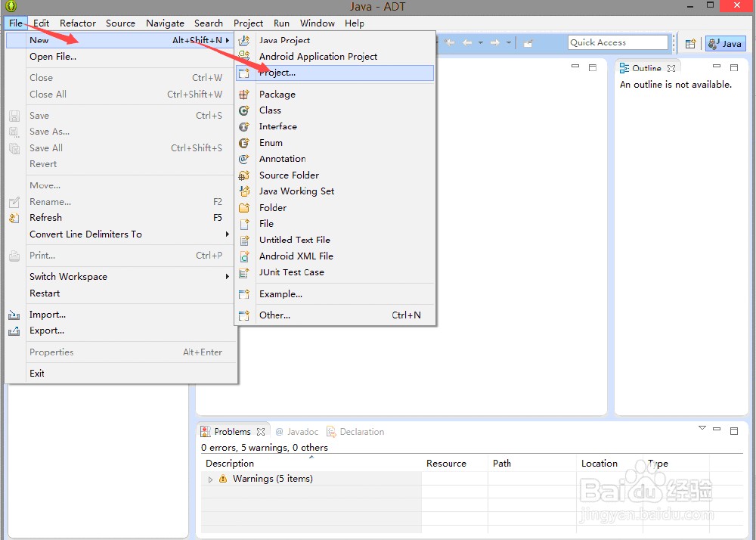Click the Export icon in File menu

(x=14, y=331)
